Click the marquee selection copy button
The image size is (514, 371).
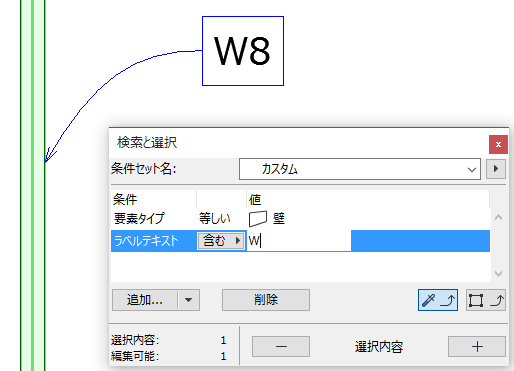(486, 300)
